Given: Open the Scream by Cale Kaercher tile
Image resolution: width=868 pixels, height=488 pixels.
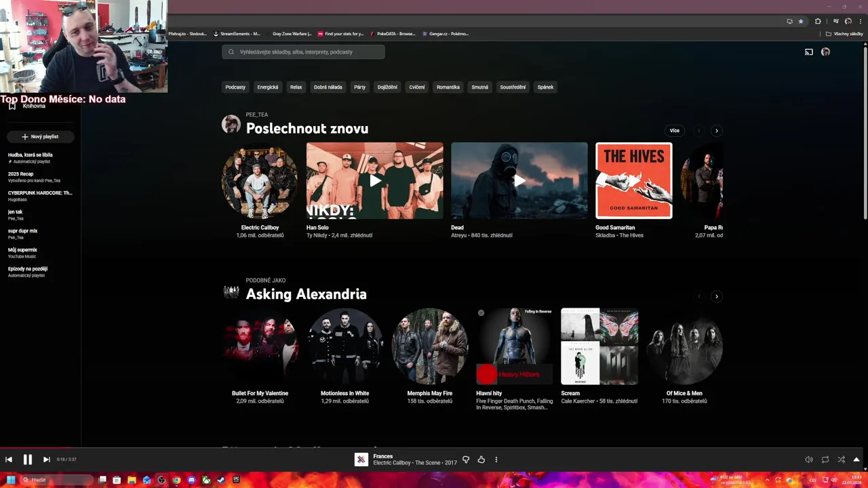Looking at the screenshot, I should [x=599, y=346].
